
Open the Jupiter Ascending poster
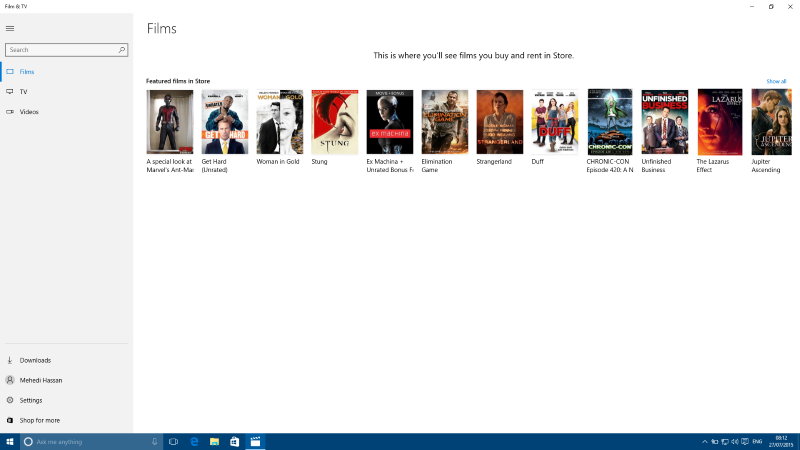pyautogui.click(x=771, y=122)
